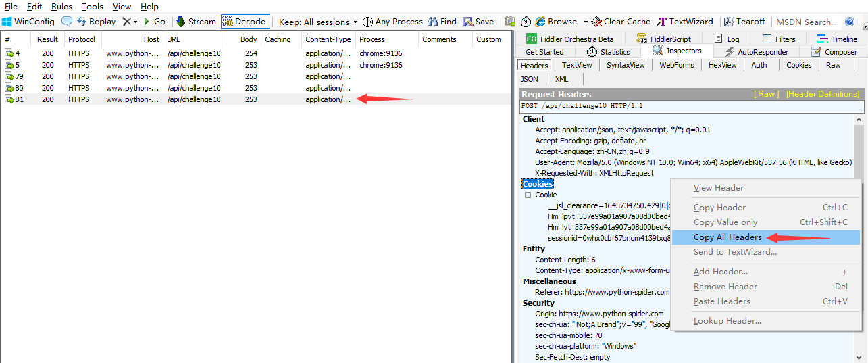Click the headers panel scroll up arrow
The image size is (868, 363).
(x=859, y=119)
